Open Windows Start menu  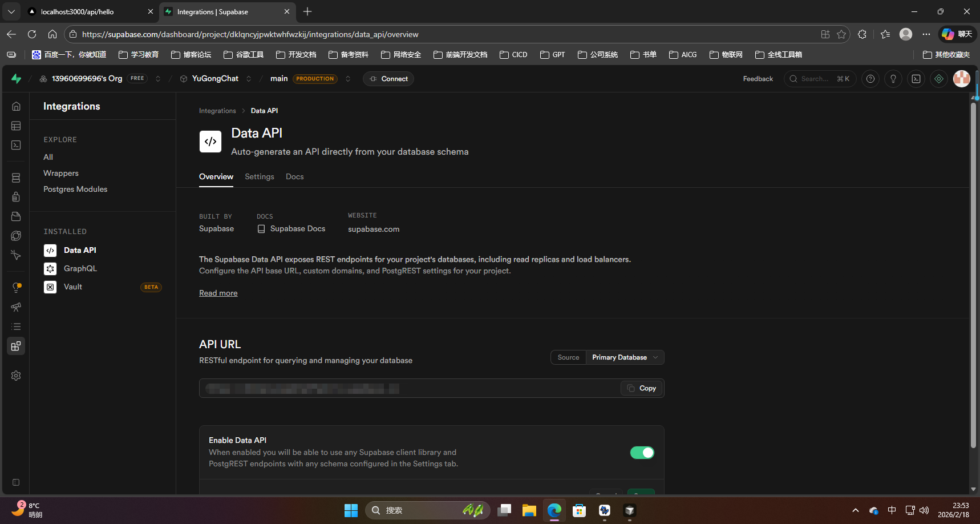tap(351, 510)
